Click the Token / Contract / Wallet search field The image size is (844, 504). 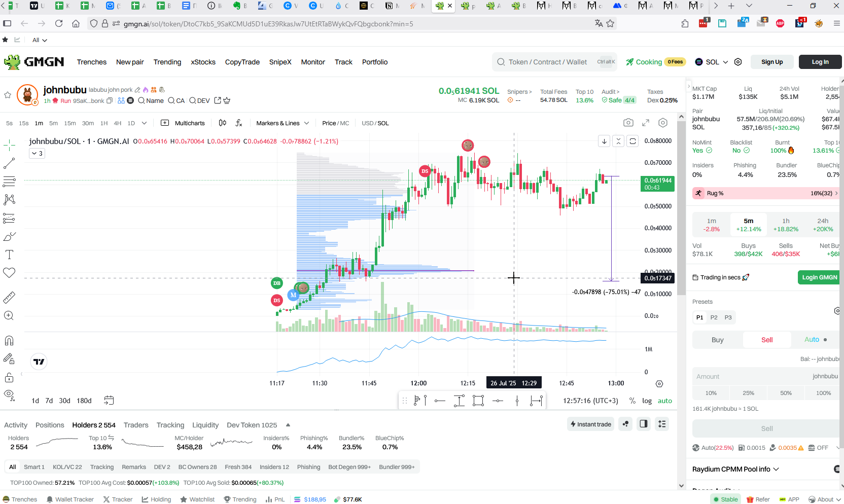[x=555, y=62]
